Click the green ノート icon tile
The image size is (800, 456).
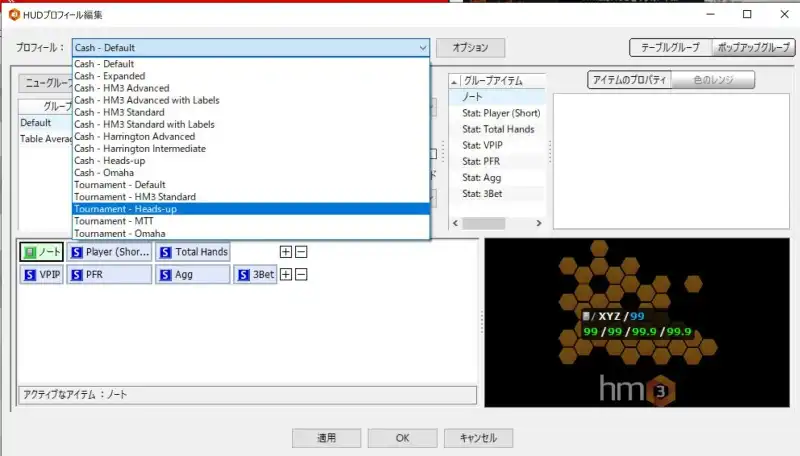tap(41, 252)
